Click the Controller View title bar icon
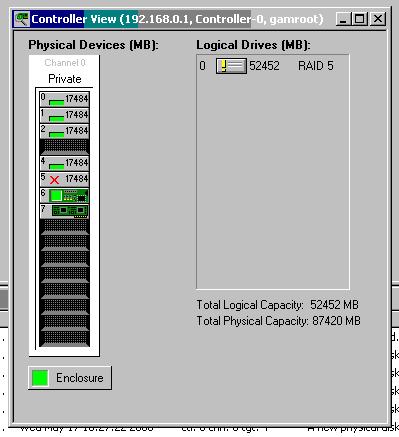The width and height of the screenshot is (399, 437). (x=21, y=19)
